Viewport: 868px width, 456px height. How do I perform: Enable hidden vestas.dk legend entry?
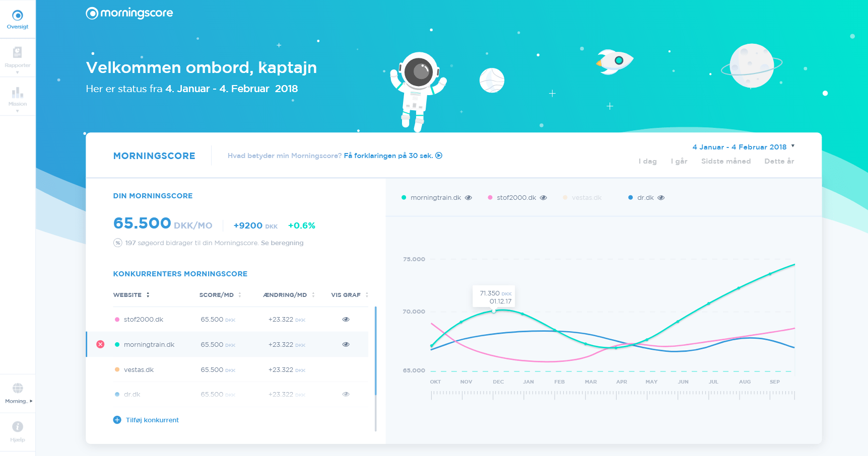point(582,198)
